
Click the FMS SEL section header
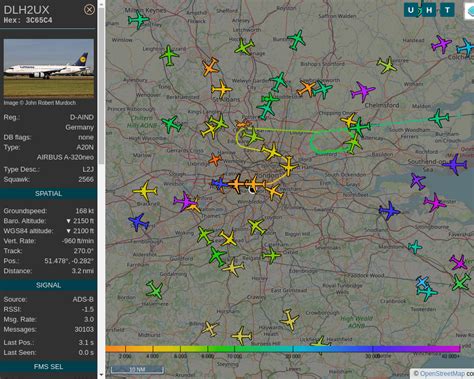(49, 367)
